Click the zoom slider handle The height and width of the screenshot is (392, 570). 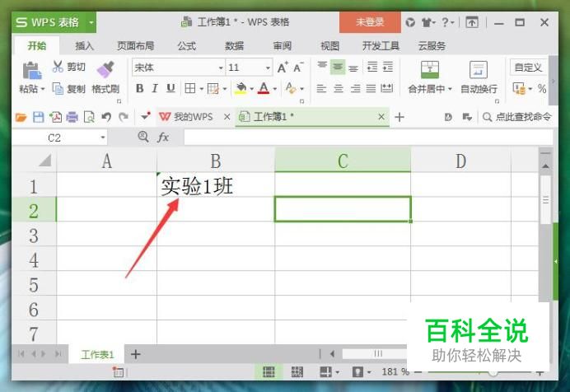pyautogui.click(x=493, y=373)
